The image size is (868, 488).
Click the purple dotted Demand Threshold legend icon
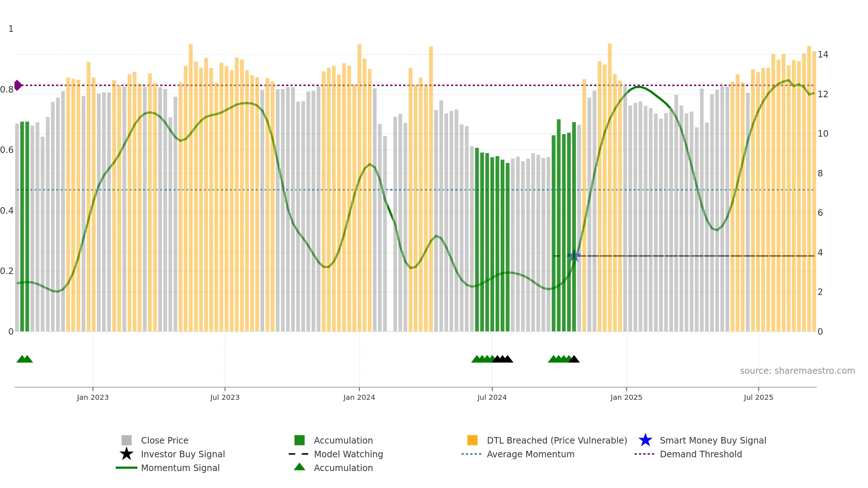coord(644,454)
